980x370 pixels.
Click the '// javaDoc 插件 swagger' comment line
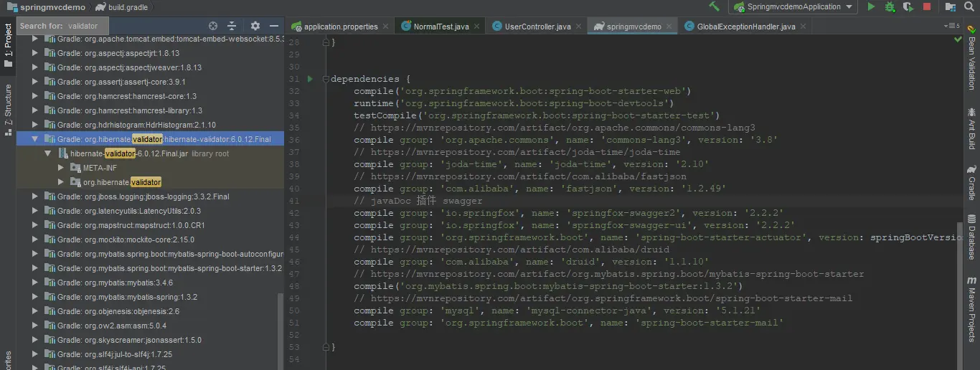418,201
